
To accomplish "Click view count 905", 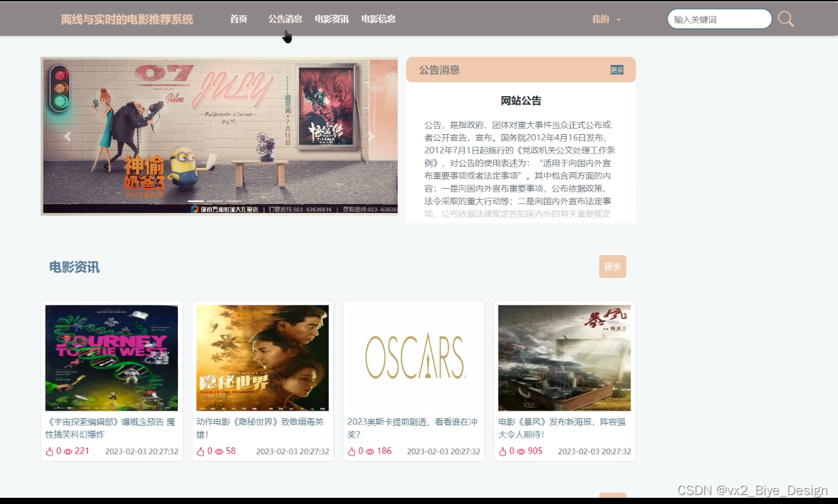I will point(535,451).
